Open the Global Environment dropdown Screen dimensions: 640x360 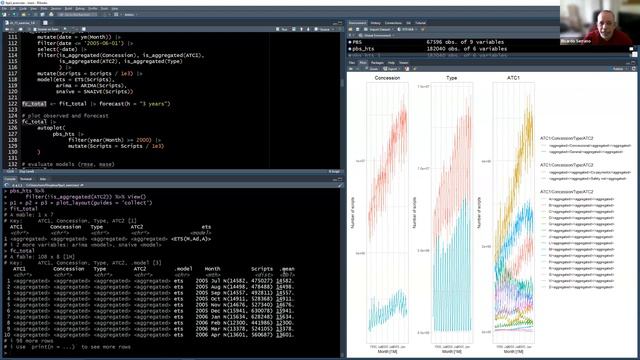(x=377, y=36)
